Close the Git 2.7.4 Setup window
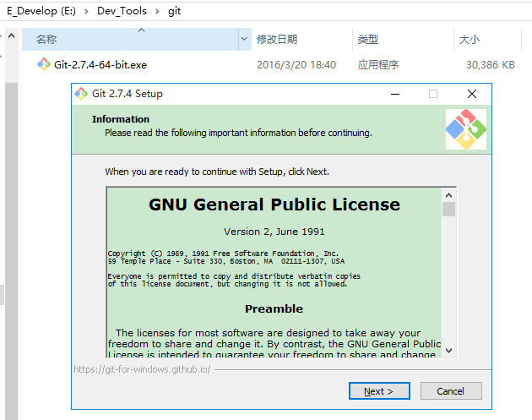532x420 pixels. coord(472,94)
